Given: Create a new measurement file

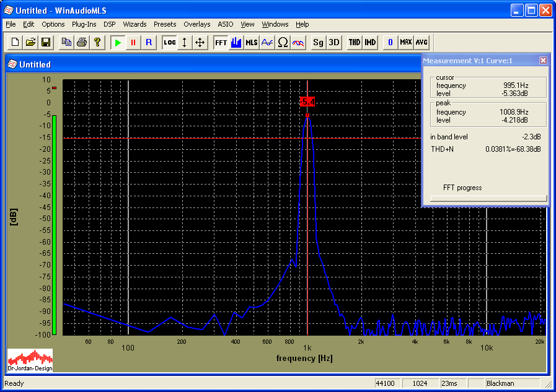Looking at the screenshot, I should (x=15, y=42).
